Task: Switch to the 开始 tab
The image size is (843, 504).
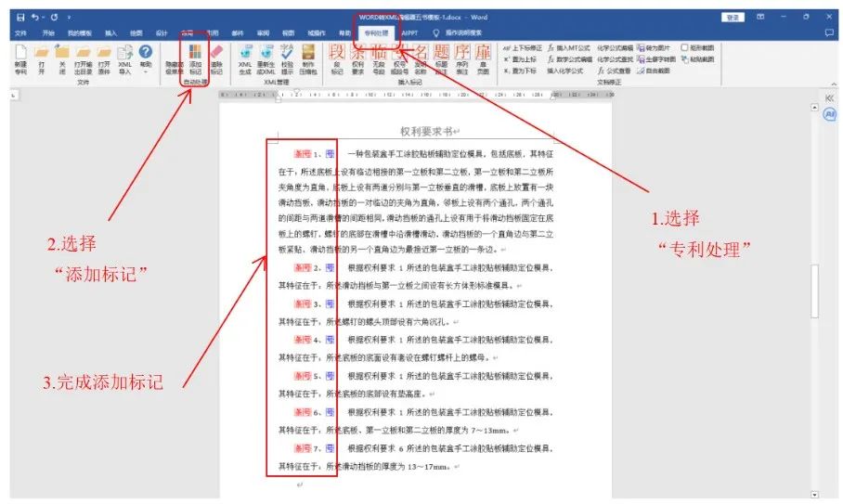Action: tap(48, 33)
